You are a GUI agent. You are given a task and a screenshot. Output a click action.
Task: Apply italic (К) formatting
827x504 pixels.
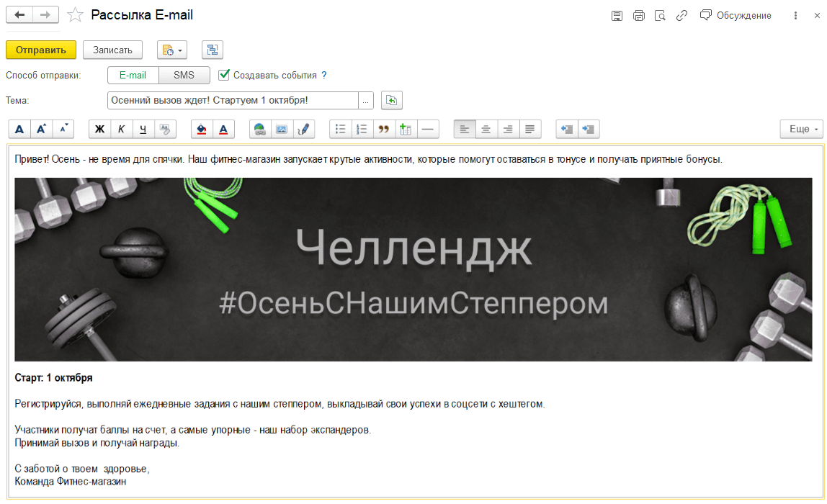point(122,130)
